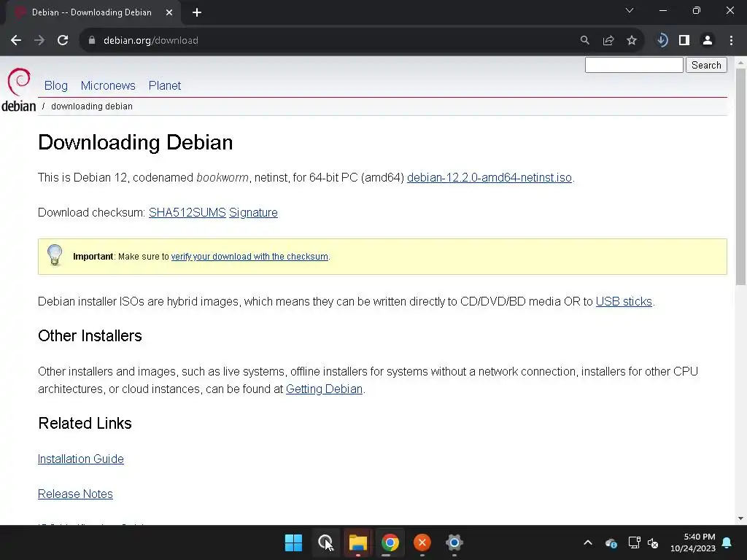747x560 pixels.
Task: Open the Signature link
Action: pyautogui.click(x=253, y=212)
